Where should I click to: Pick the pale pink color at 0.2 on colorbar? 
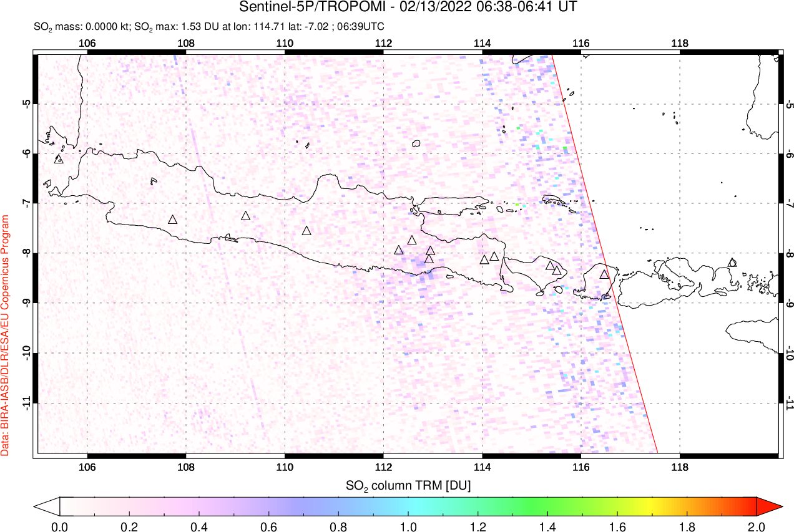pos(129,506)
